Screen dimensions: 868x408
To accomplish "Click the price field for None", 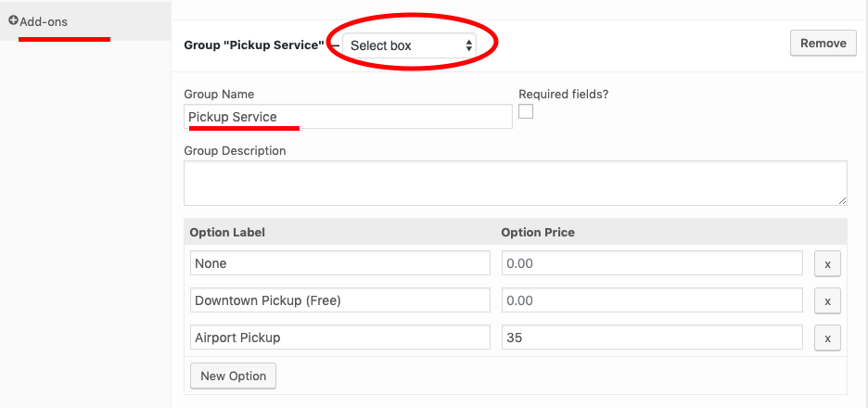I will [652, 263].
